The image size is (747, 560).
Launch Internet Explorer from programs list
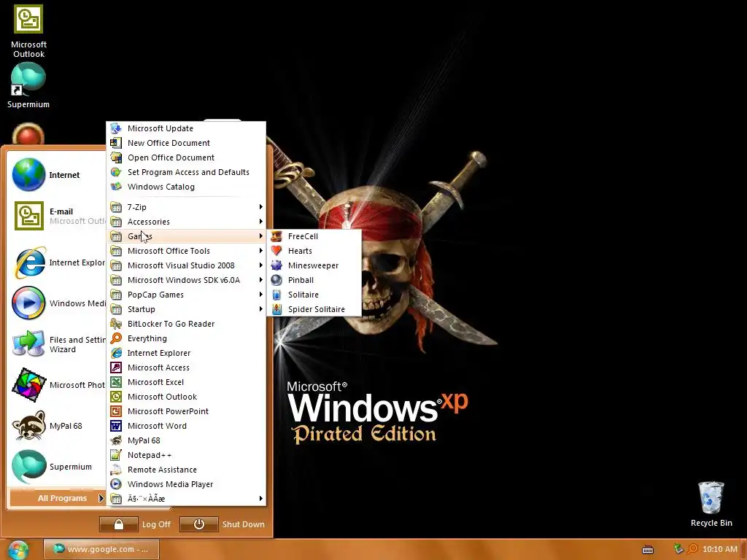pyautogui.click(x=186, y=353)
